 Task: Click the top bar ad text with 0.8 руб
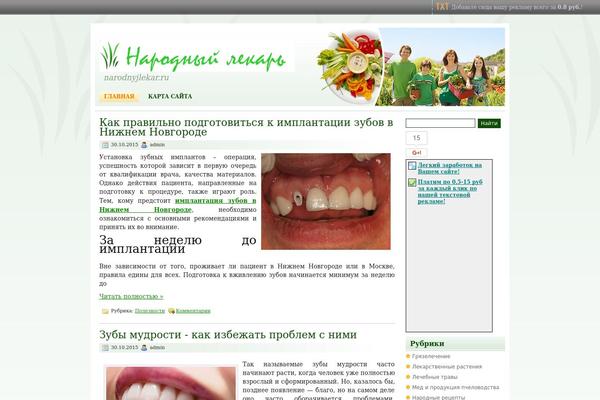[517, 7]
